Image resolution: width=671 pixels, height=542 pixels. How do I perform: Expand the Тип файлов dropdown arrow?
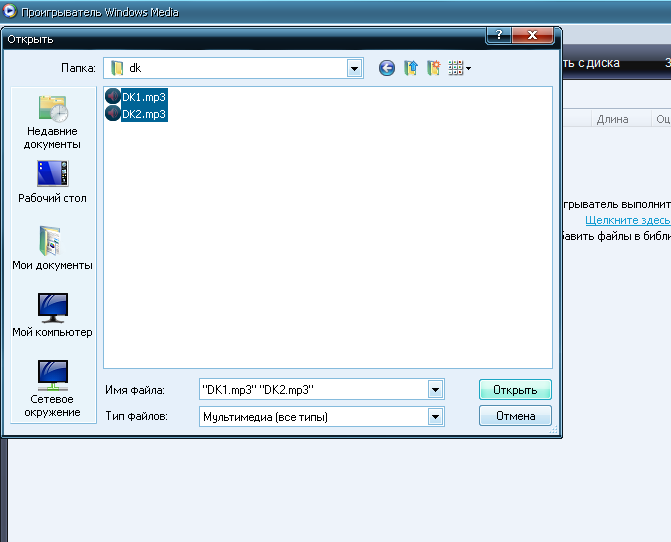435,417
